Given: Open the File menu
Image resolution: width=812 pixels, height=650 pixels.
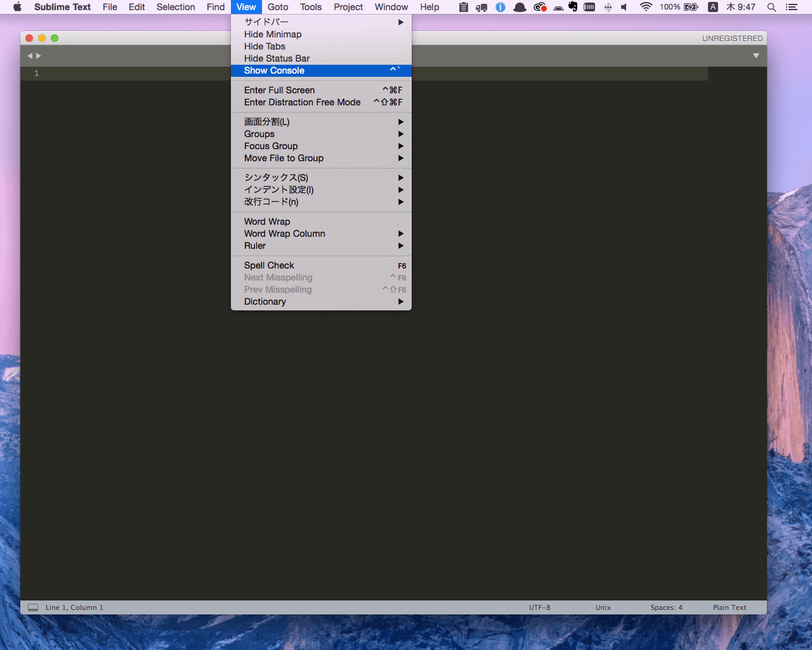Looking at the screenshot, I should pos(110,7).
